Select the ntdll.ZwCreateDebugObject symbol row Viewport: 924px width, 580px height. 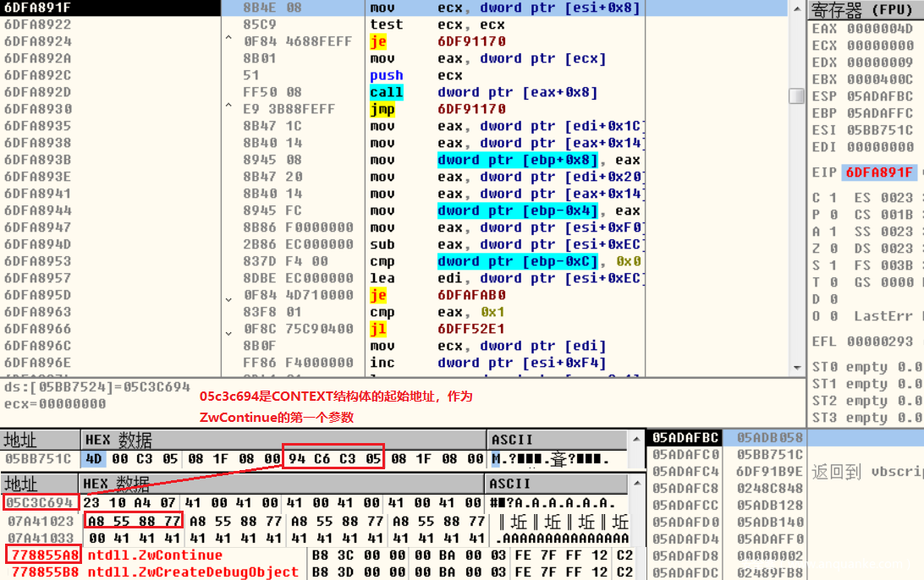click(x=193, y=572)
